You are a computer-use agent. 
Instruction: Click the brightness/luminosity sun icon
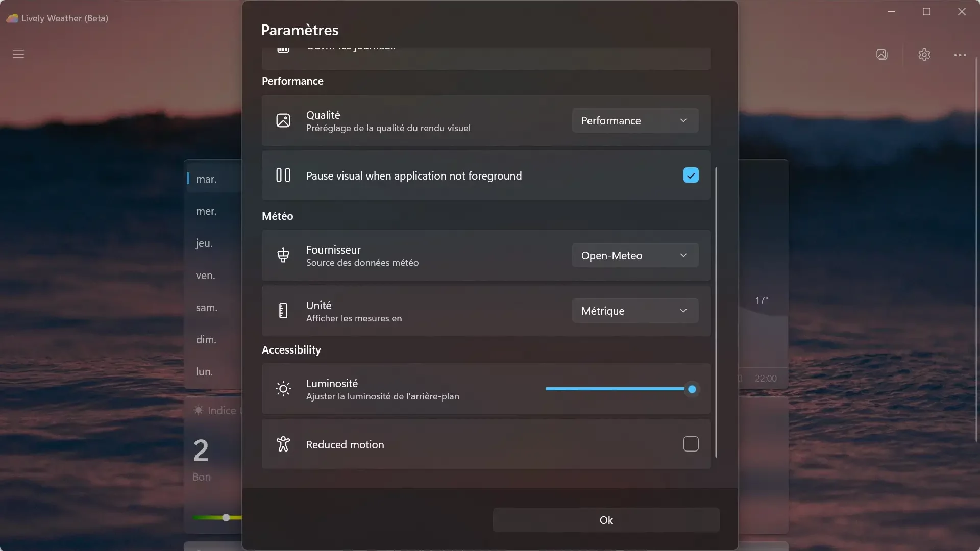[x=282, y=389]
